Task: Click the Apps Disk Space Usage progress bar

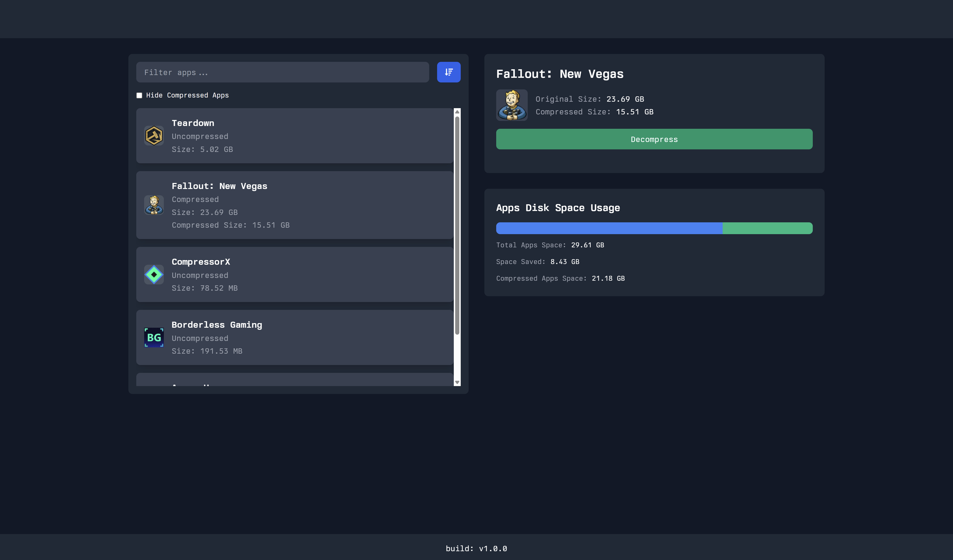Action: coord(654,228)
